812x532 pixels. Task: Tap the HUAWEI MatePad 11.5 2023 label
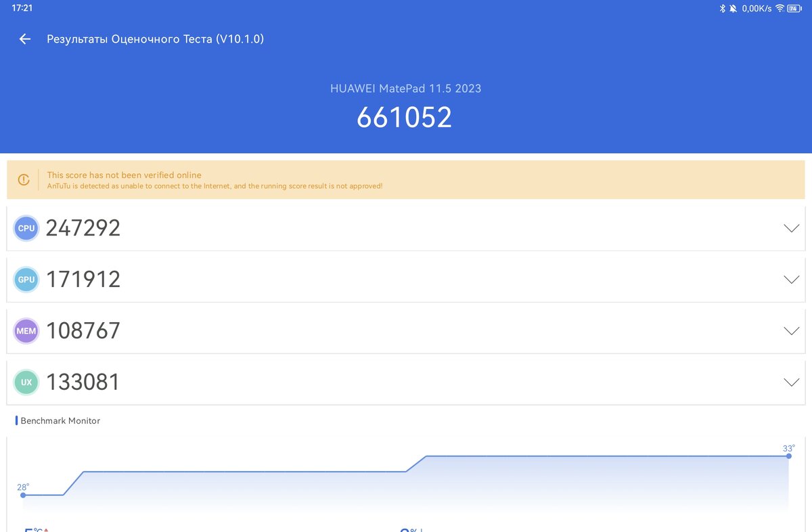pyautogui.click(x=405, y=89)
